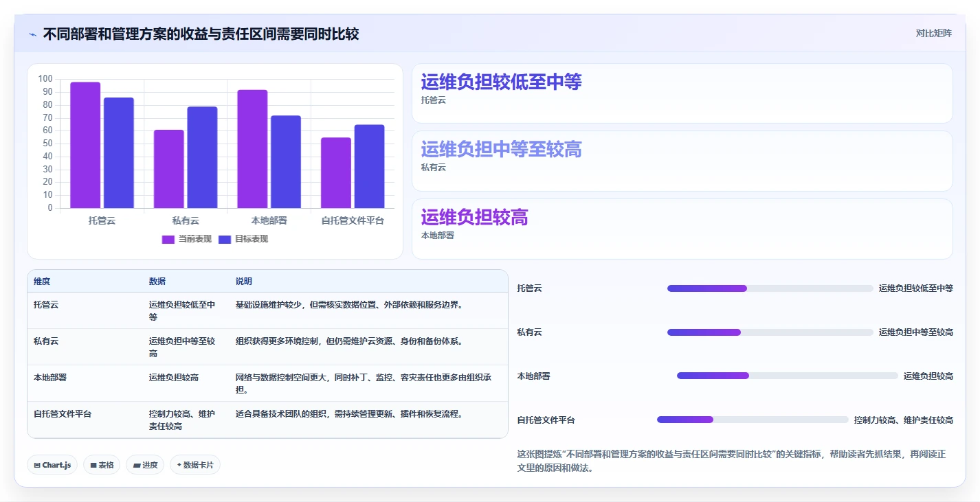
Task: Click the lightning icon beside the header title
Action: click(32, 34)
